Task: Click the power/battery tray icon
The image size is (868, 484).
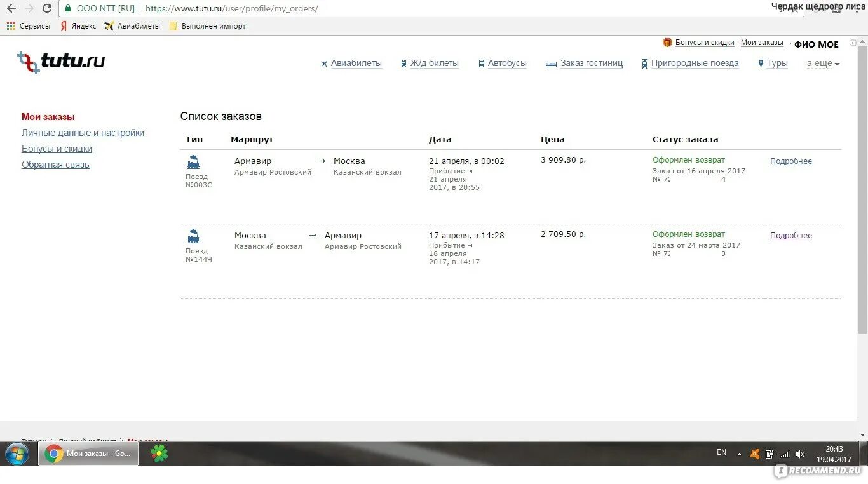Action: tap(770, 454)
